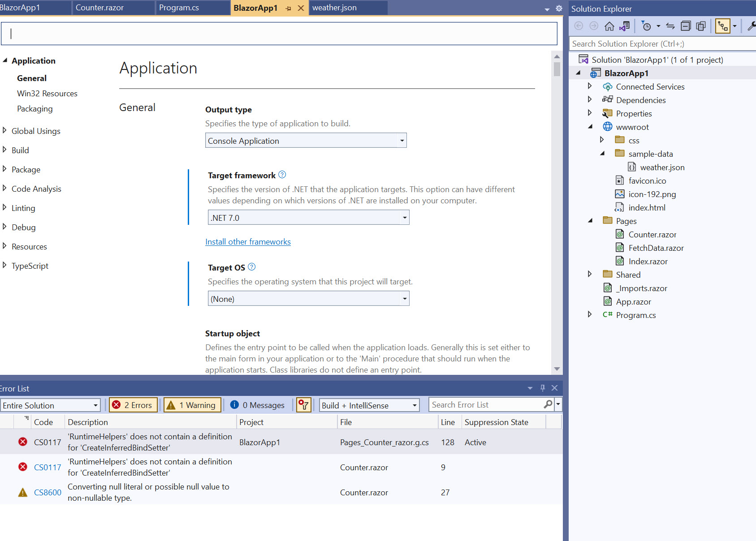Click the Connected Services cloud icon
Image resolution: width=756 pixels, height=541 pixels.
(608, 86)
